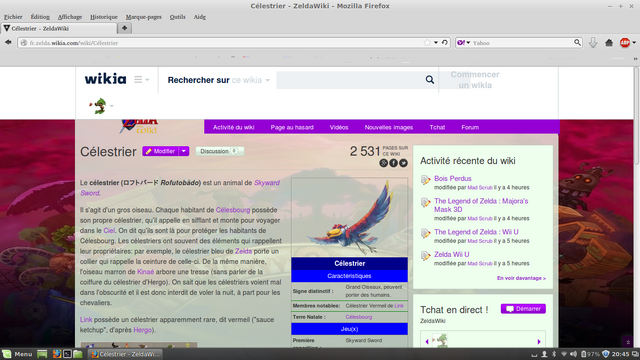Open the Wi-Fi network icon in the tray
The width and height of the screenshot is (640, 360).
[564, 354]
